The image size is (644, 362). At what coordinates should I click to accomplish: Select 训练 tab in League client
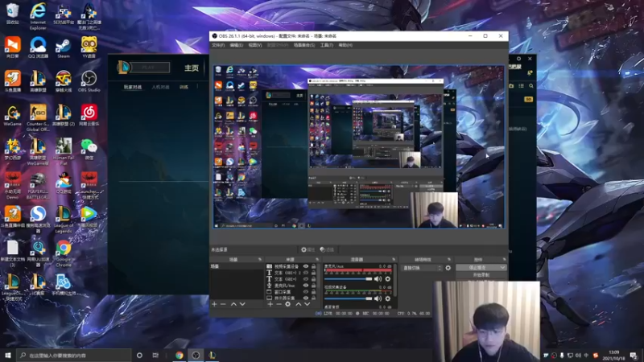184,87
